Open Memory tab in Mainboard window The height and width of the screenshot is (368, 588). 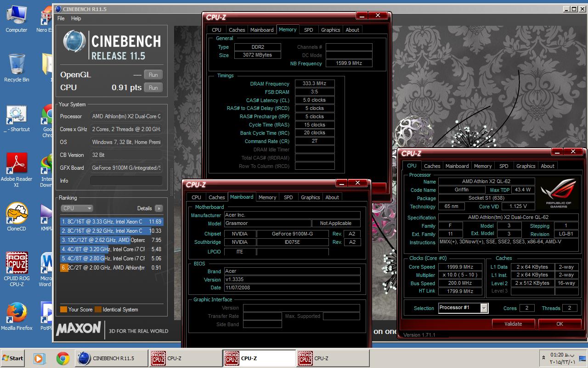[x=267, y=197]
